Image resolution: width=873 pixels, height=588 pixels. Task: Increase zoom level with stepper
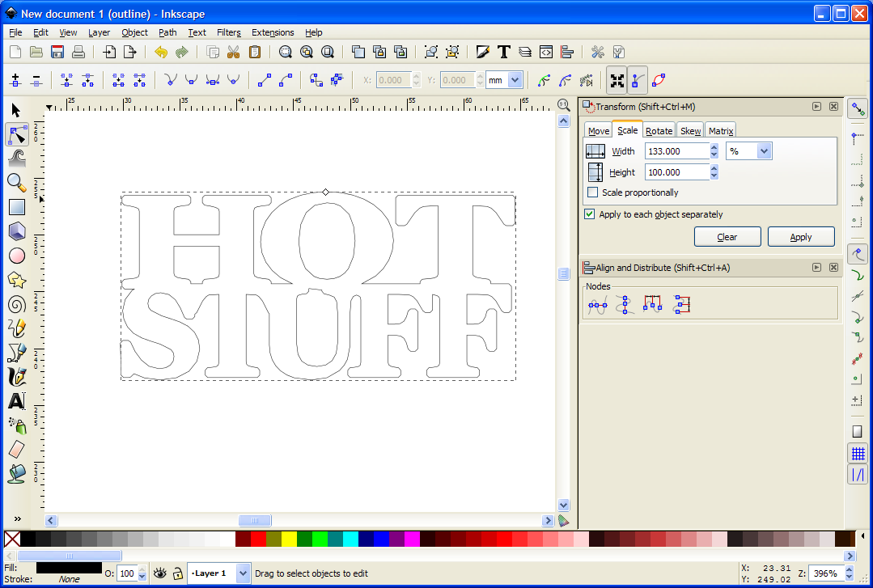coord(849,569)
